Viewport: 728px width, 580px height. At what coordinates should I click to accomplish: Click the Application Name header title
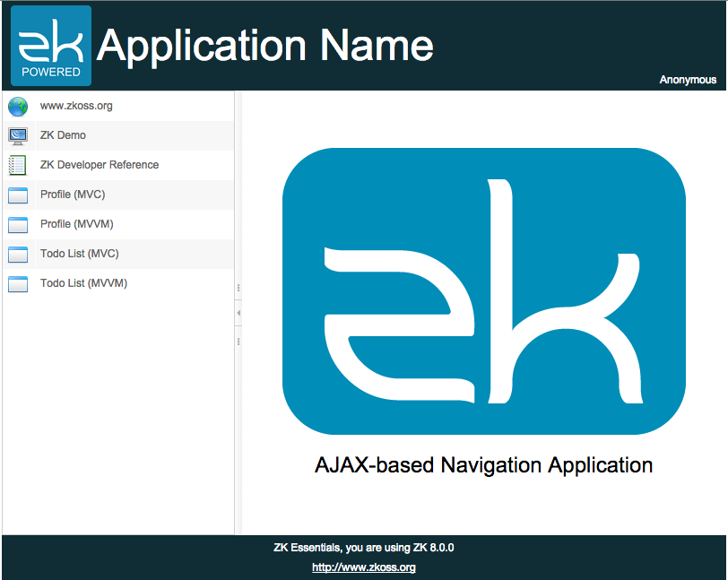[265, 46]
